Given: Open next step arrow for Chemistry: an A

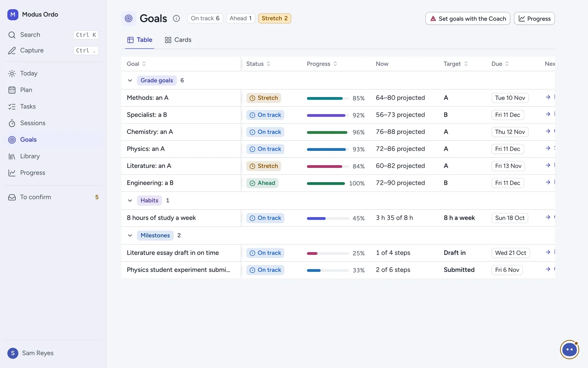Looking at the screenshot, I should pyautogui.click(x=548, y=131).
